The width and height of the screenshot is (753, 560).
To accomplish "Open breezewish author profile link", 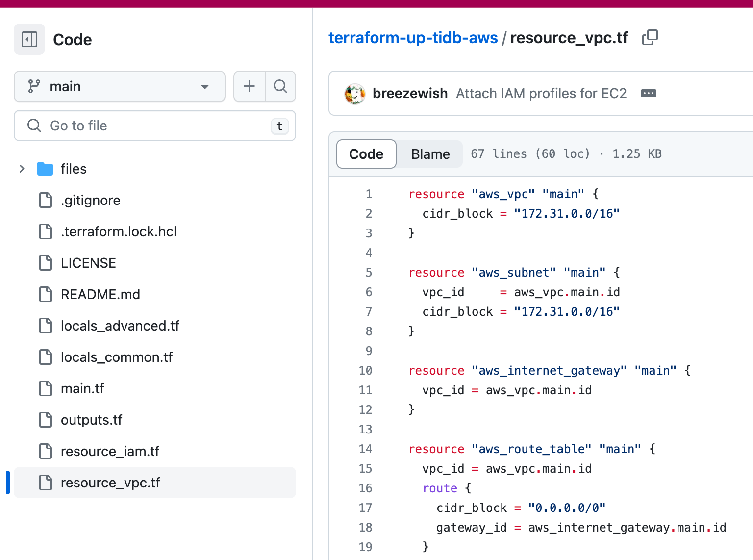I will [x=410, y=93].
